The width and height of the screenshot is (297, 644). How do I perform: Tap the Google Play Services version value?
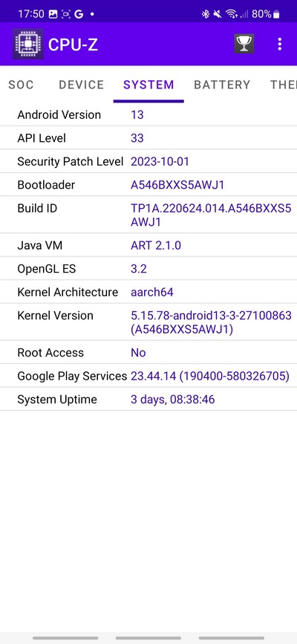[210, 376]
